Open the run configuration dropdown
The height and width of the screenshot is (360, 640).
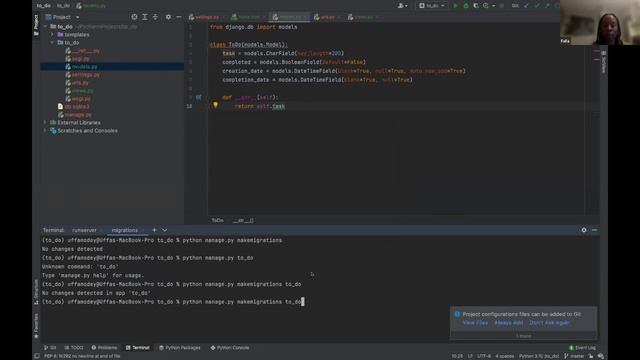(x=432, y=6)
